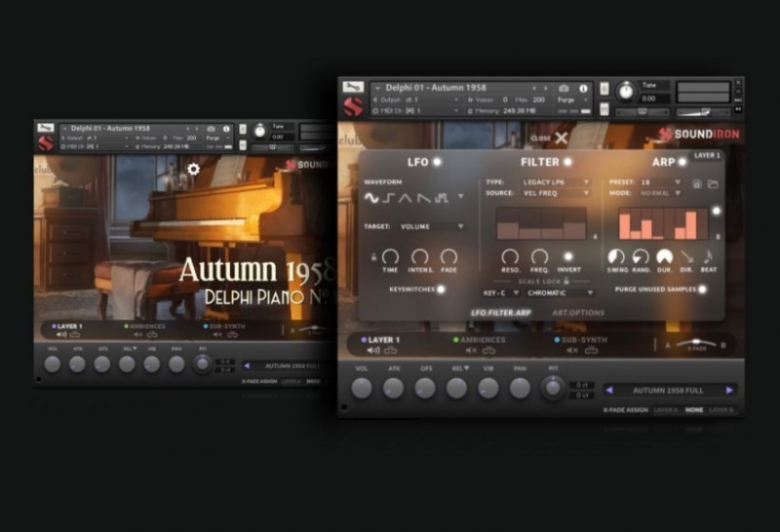The width and height of the screenshot is (780, 532).
Task: Toggle the KEYSWITCHES light
Action: [441, 288]
